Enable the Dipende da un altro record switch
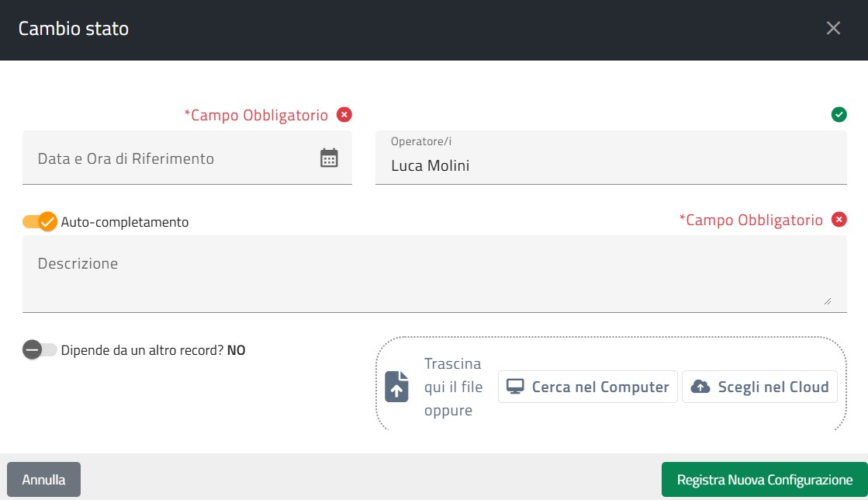Screen dimensions: 868x500 [40, 350]
